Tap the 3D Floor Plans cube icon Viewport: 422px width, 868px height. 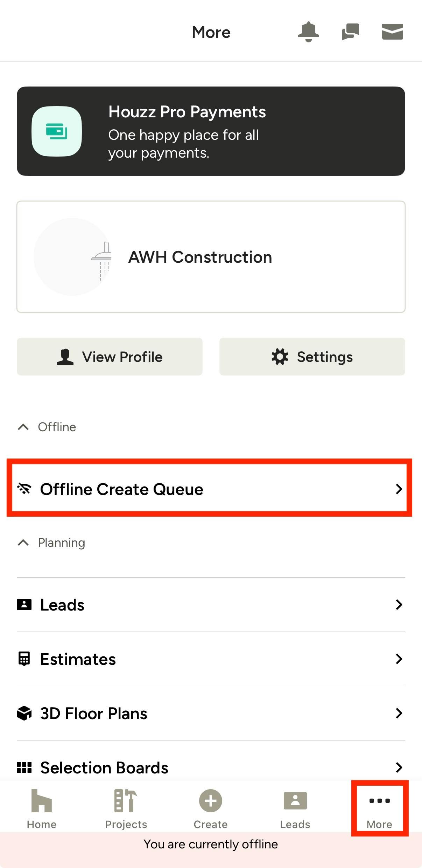24,713
